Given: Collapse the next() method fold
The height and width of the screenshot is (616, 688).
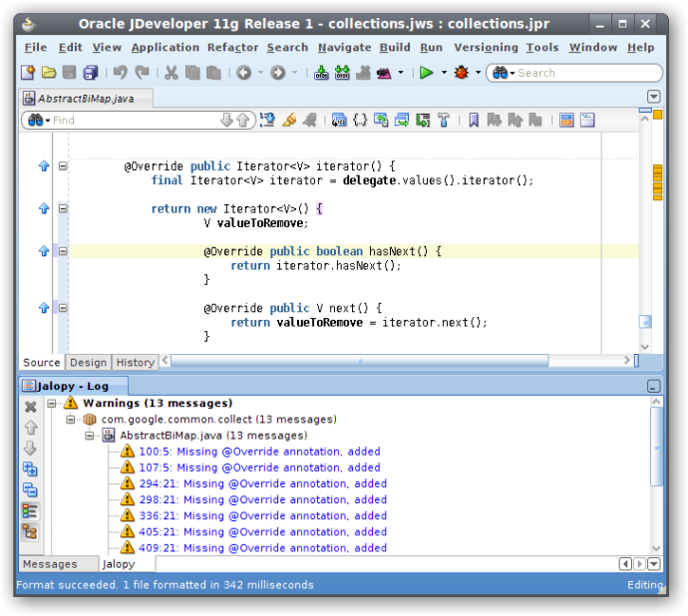Looking at the screenshot, I should click(63, 308).
